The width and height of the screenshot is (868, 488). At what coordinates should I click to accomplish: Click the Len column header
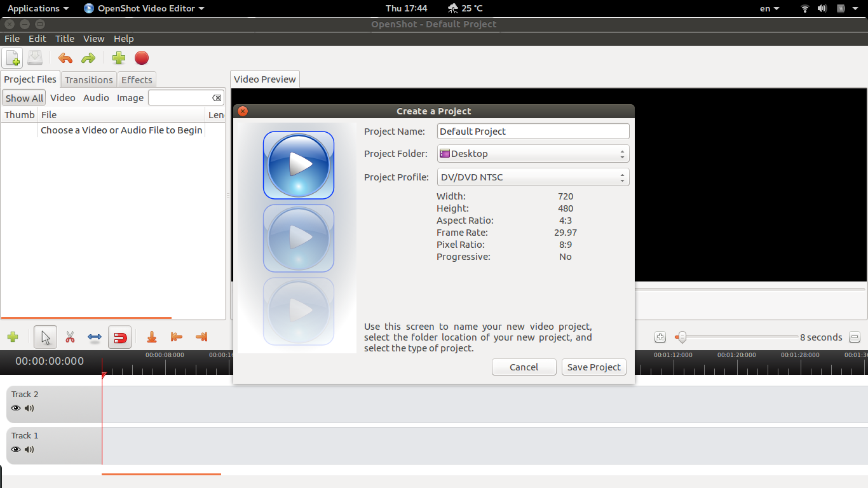(216, 115)
